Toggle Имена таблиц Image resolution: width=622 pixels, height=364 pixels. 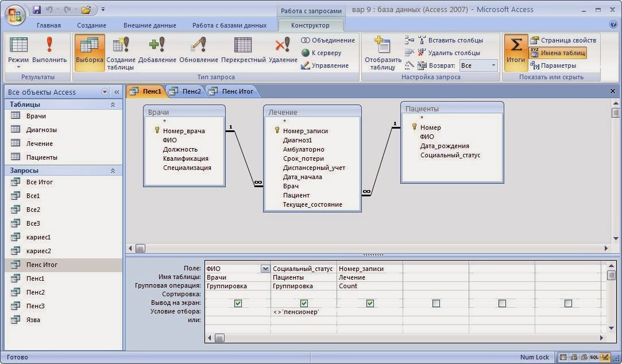point(558,53)
